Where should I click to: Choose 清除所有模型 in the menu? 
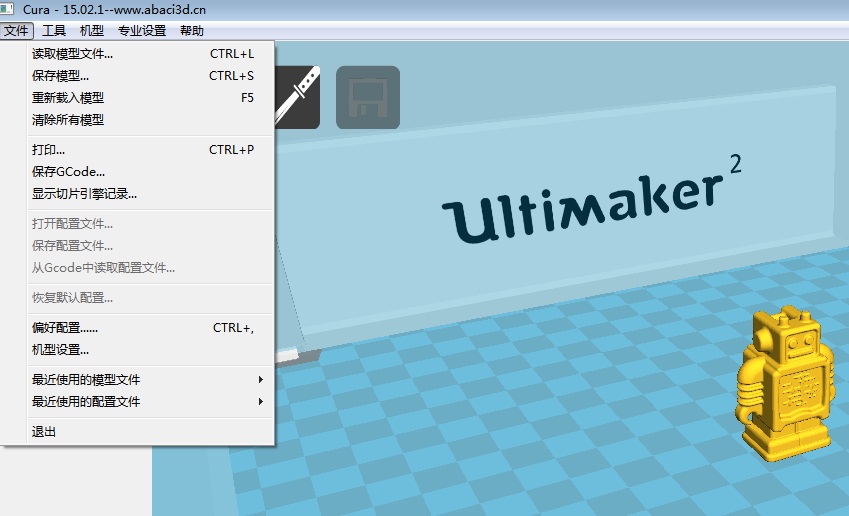click(x=150, y=120)
